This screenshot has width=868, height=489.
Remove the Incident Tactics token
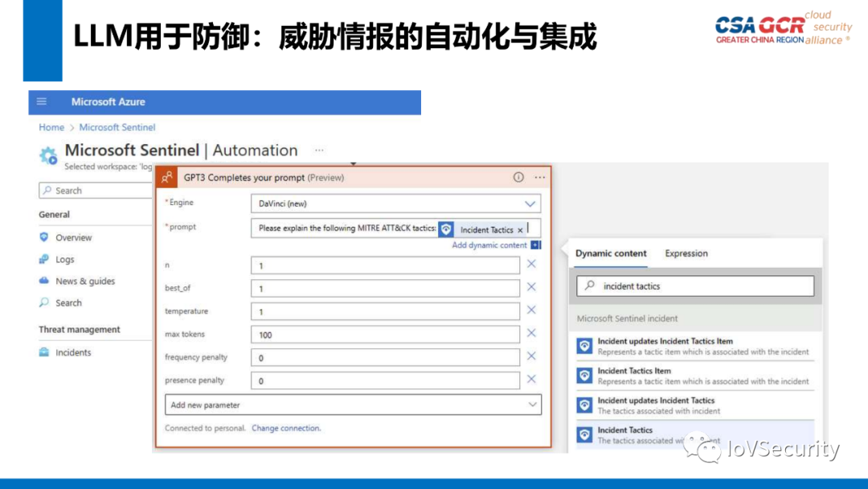(x=520, y=230)
